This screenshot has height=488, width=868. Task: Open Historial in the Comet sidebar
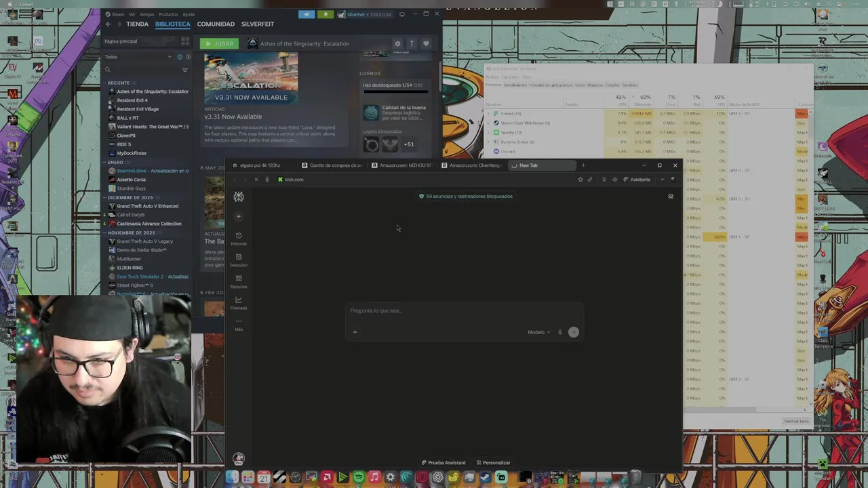click(238, 238)
